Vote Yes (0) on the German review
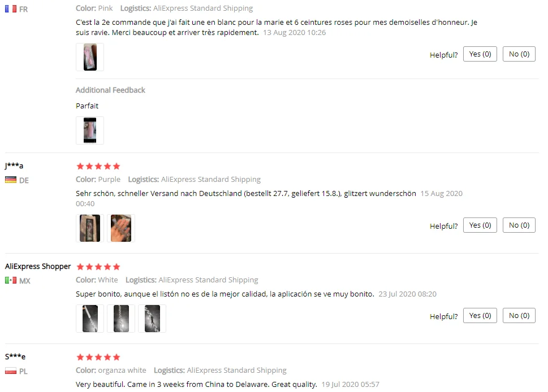The width and height of the screenshot is (548, 392). click(480, 225)
